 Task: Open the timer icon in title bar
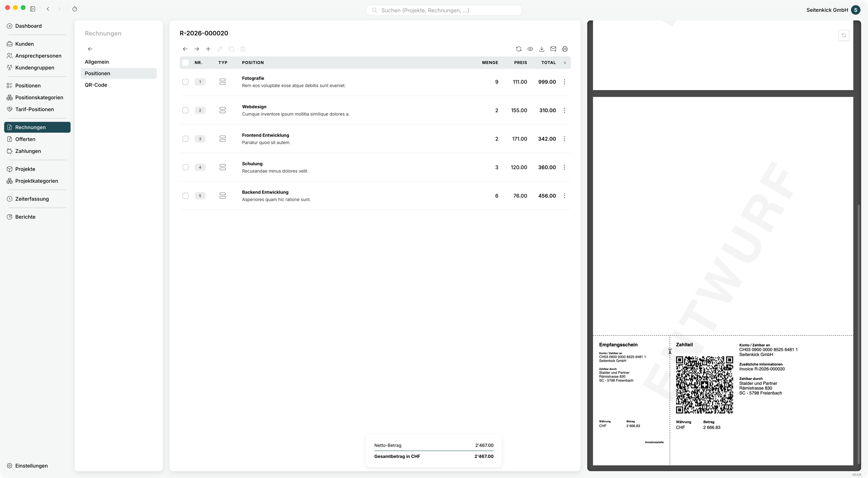(x=75, y=9)
